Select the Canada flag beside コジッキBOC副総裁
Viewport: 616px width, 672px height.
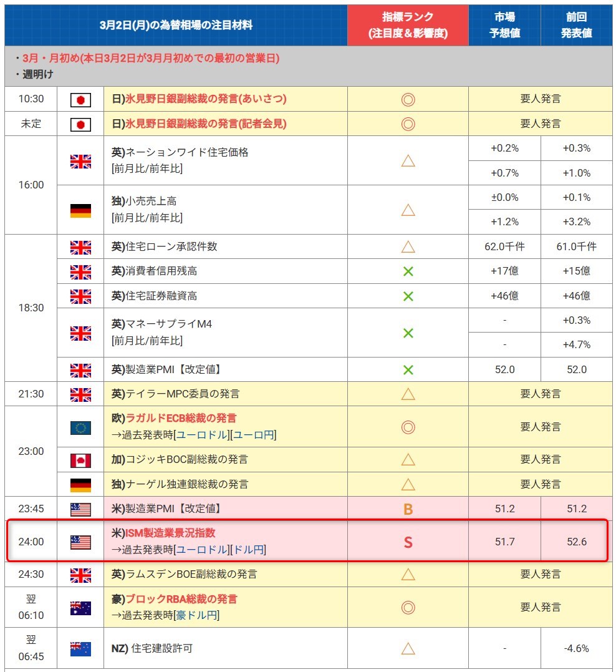coord(80,460)
